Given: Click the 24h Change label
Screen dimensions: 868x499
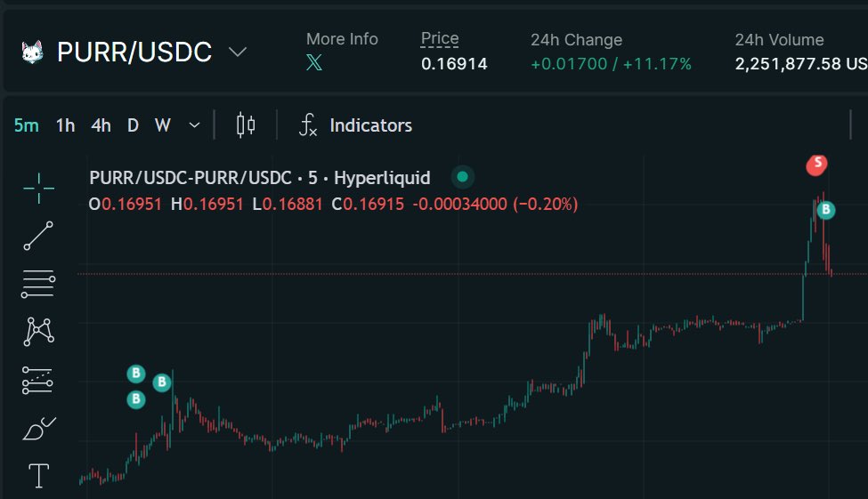Looking at the screenshot, I should [576, 40].
